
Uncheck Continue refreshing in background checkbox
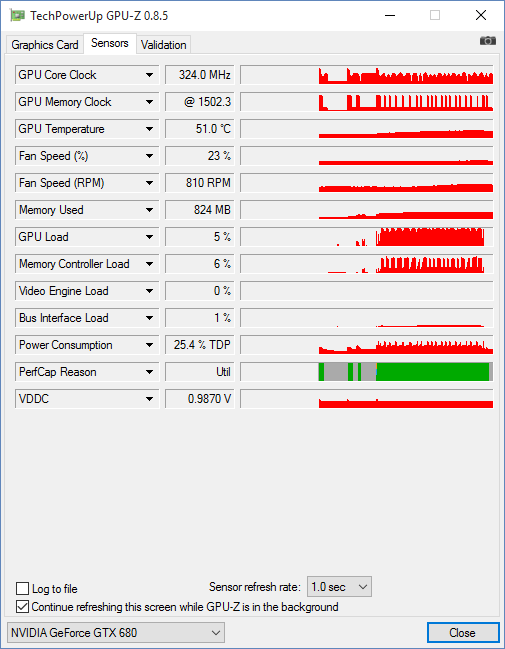pyautogui.click(x=22, y=607)
